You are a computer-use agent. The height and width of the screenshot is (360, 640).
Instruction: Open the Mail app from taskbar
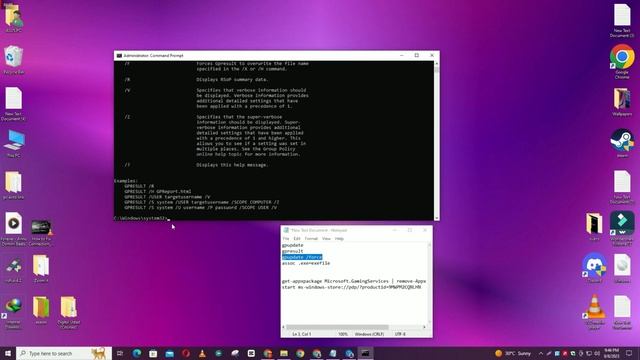click(169, 353)
